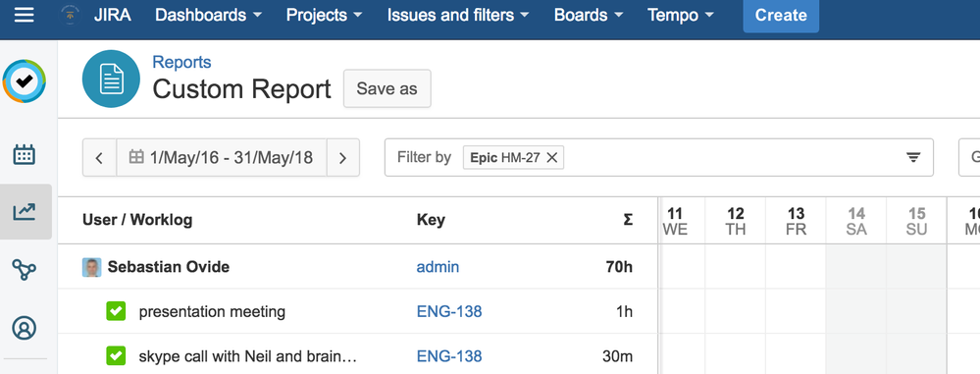The image size is (980, 374).
Task: Go to previous date period
Action: (99, 158)
